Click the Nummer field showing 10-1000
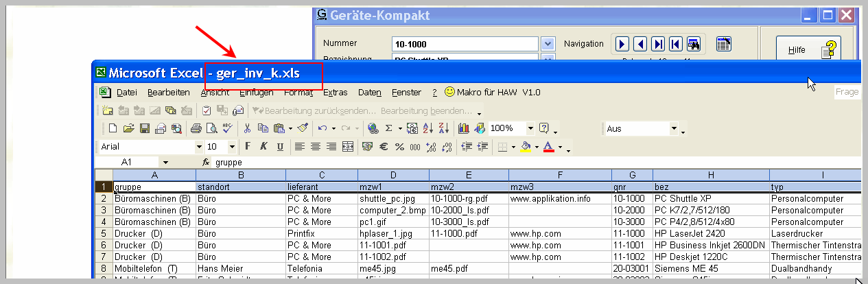 coord(465,44)
